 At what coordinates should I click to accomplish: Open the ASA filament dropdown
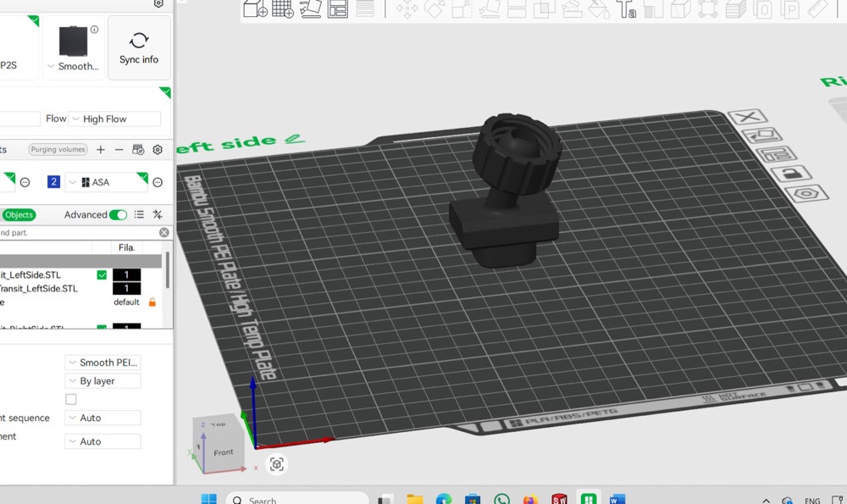coord(107,182)
